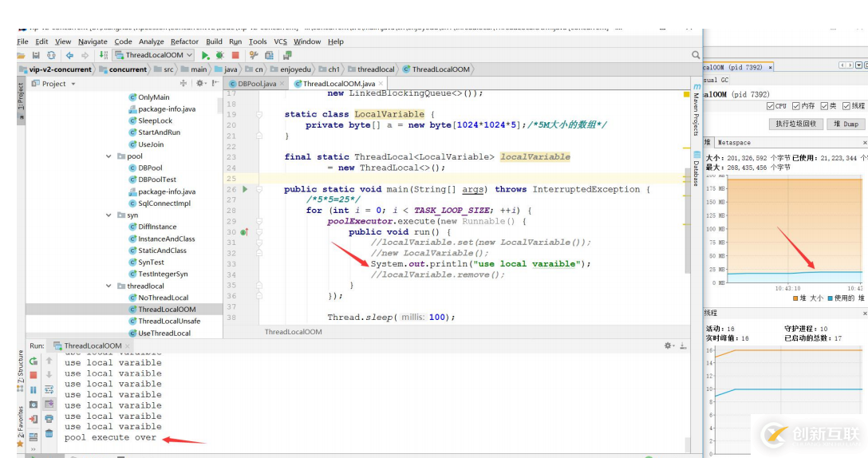The height and width of the screenshot is (458, 868).
Task: Collapse the syn package folder
Action: [x=108, y=215]
